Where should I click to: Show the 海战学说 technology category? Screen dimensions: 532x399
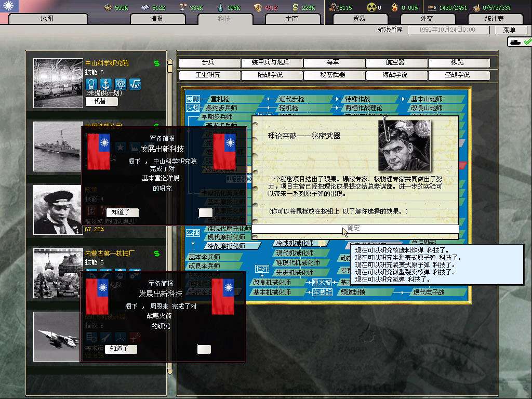point(396,75)
